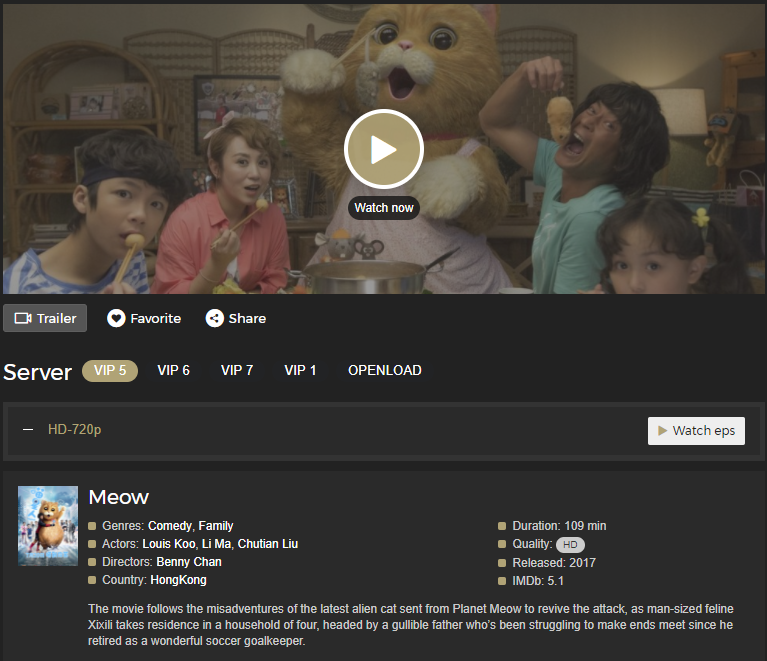Image resolution: width=767 pixels, height=661 pixels.
Task: Click the HD quality badge
Action: [x=570, y=545]
